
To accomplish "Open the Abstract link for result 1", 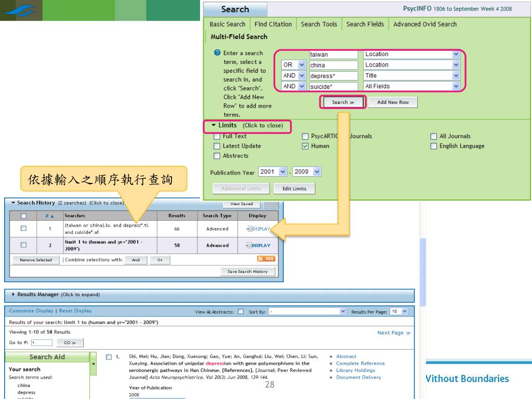I will 346,356.
